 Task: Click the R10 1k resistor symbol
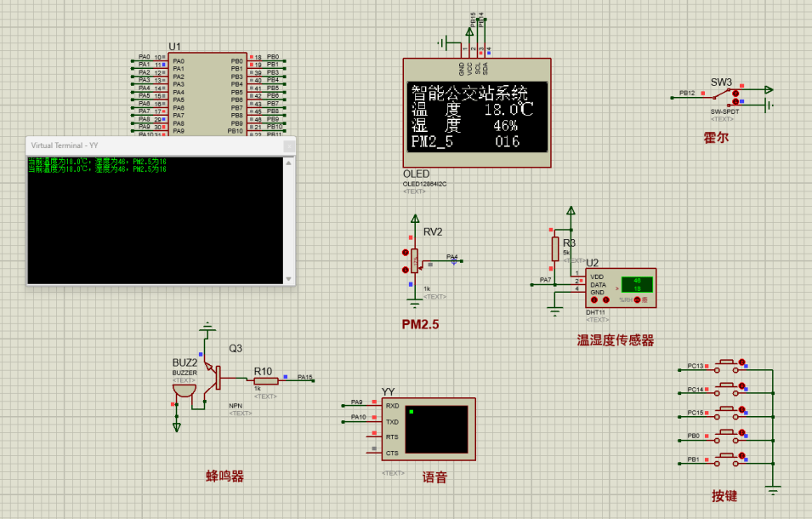(267, 380)
